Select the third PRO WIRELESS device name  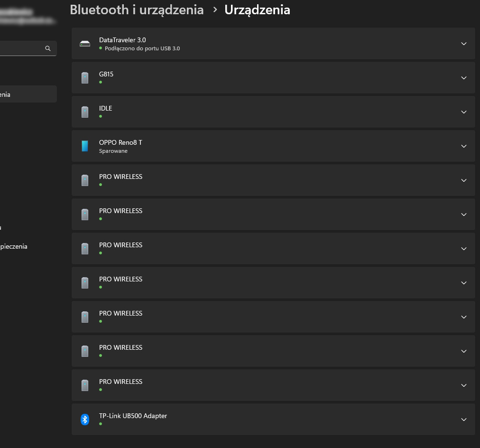tap(120, 245)
